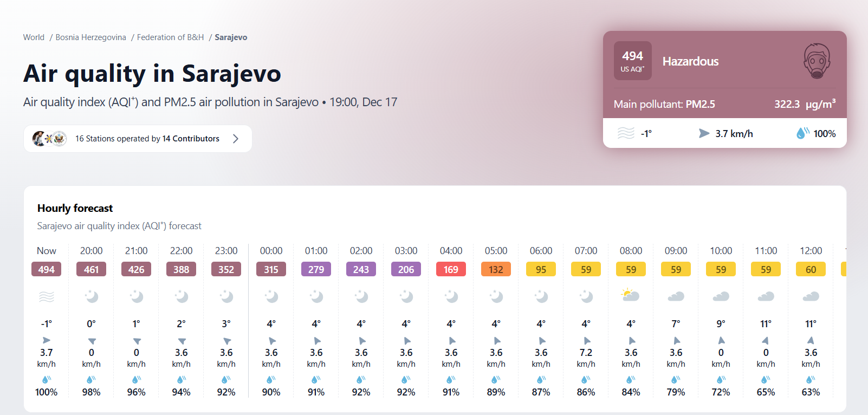Open Federation of B&H breadcrumb
Viewport: 868px width, 415px height.
point(170,37)
